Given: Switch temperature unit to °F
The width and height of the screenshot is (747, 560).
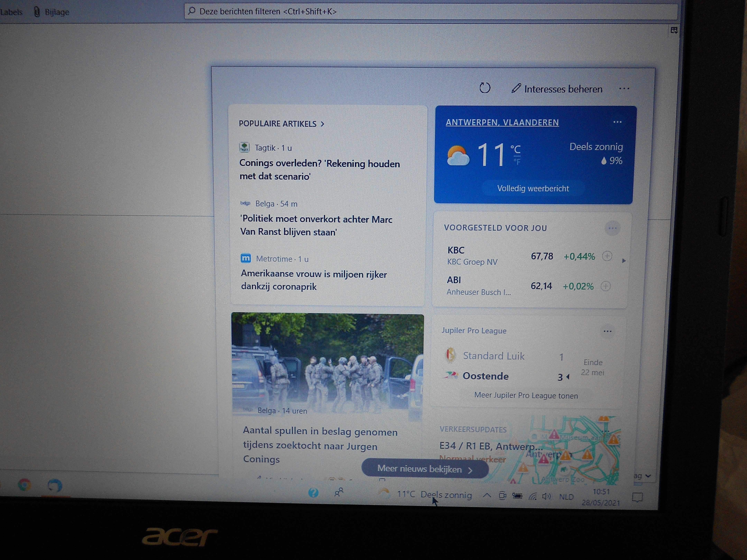Looking at the screenshot, I should coord(517,162).
